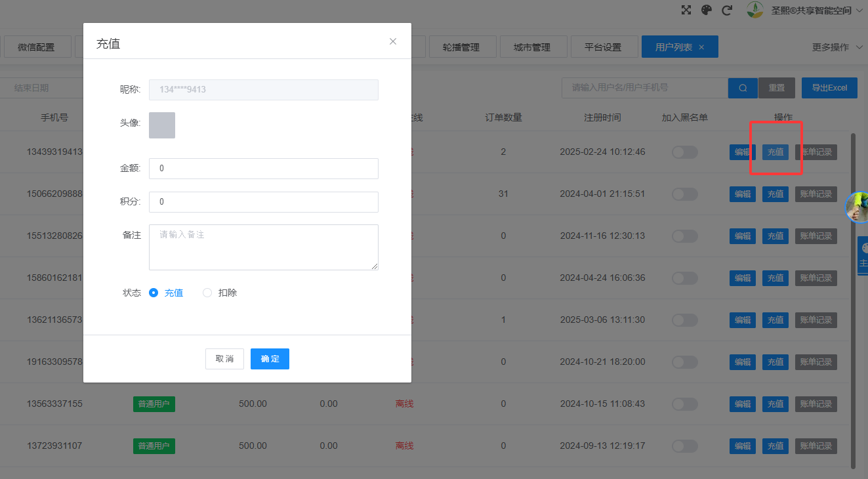
Task: Click 充值 for the 2025-03-06 13:11:30 row
Action: click(775, 320)
